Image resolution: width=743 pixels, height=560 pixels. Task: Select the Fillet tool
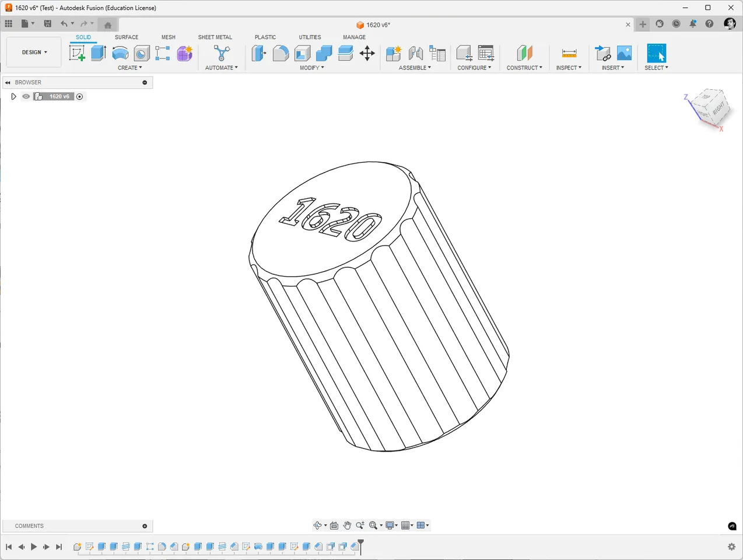click(281, 52)
